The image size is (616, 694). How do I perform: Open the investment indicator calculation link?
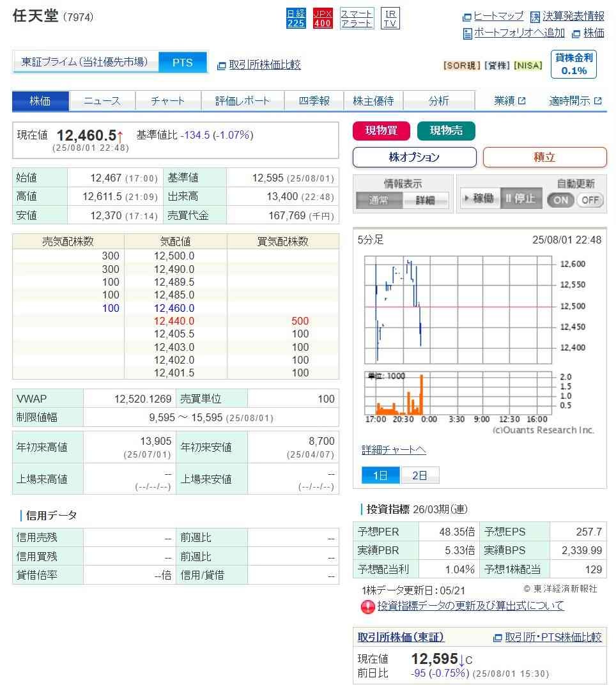click(470, 605)
